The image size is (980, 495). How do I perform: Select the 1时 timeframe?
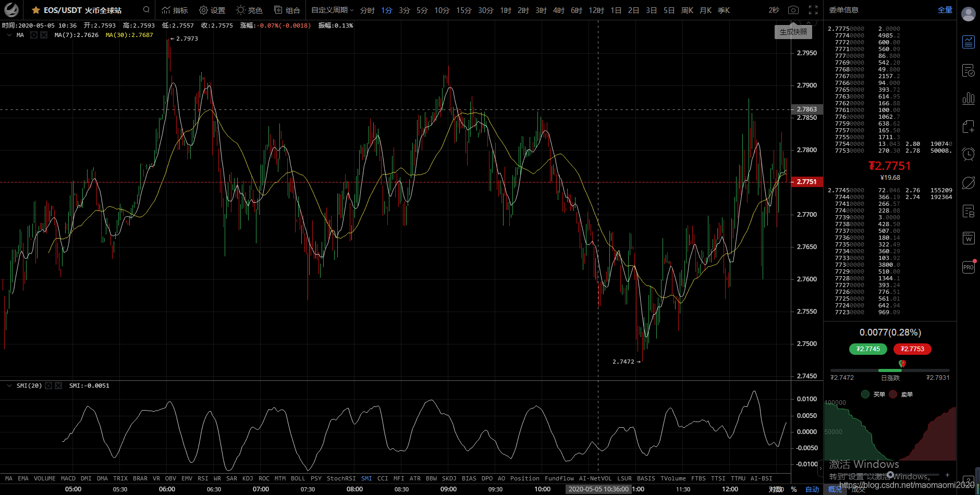pos(506,10)
